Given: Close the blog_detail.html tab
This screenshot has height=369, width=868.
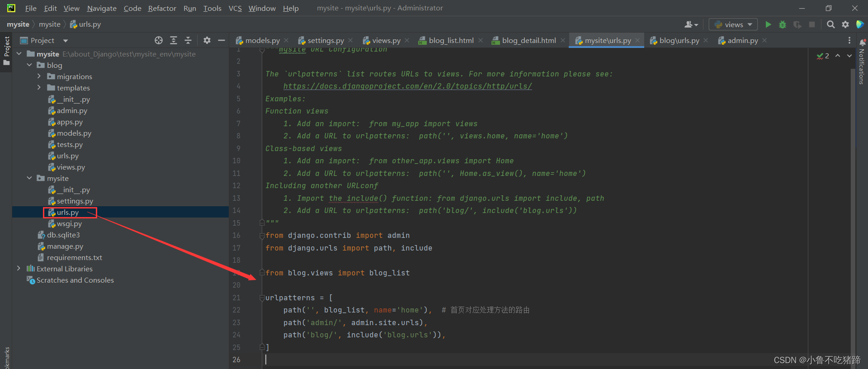Looking at the screenshot, I should (563, 40).
